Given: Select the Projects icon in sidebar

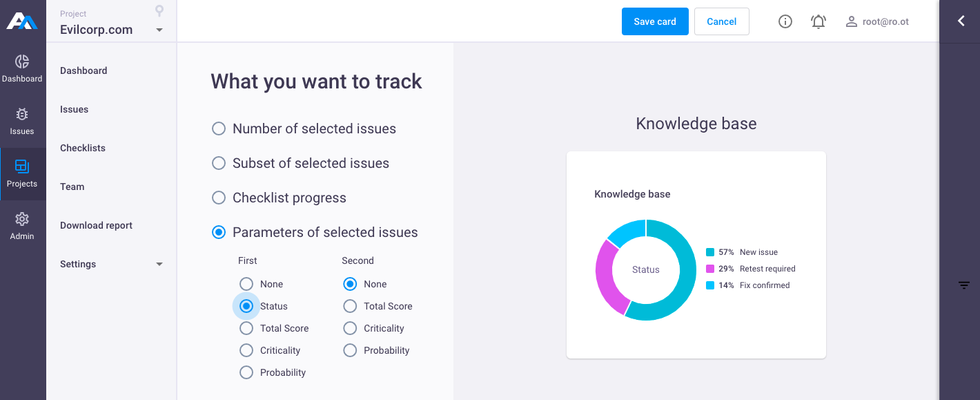Looking at the screenshot, I should point(22,166).
